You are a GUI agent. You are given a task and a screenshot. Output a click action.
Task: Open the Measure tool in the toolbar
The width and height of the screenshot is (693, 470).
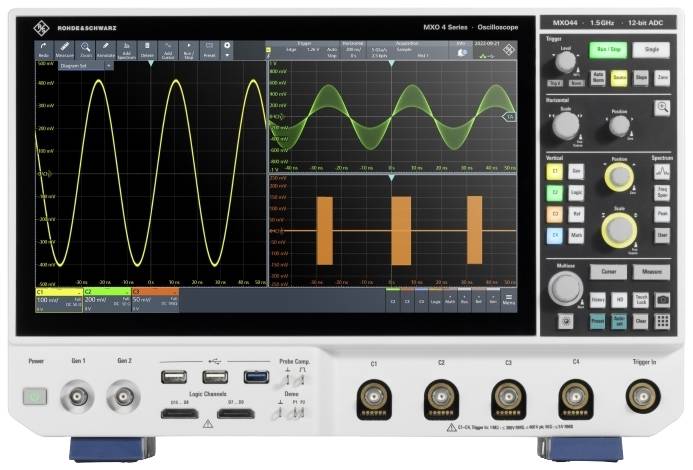tap(65, 49)
